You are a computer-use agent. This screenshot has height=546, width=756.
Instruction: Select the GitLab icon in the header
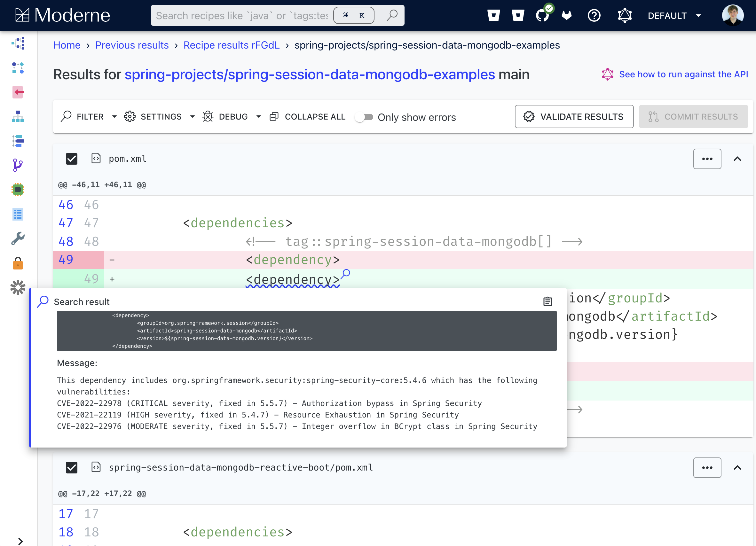click(x=566, y=15)
